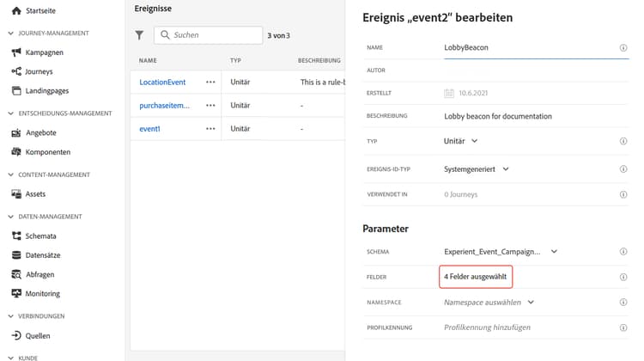The height and width of the screenshot is (361, 644).
Task: Open the Typ Unitär dropdown
Action: coord(460,141)
